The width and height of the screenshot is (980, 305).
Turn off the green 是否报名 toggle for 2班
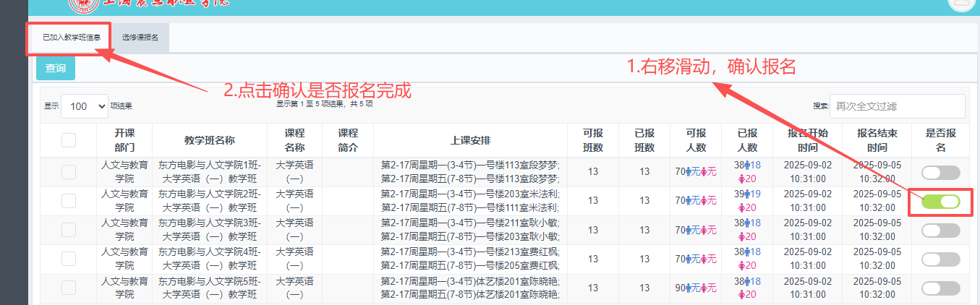940,202
